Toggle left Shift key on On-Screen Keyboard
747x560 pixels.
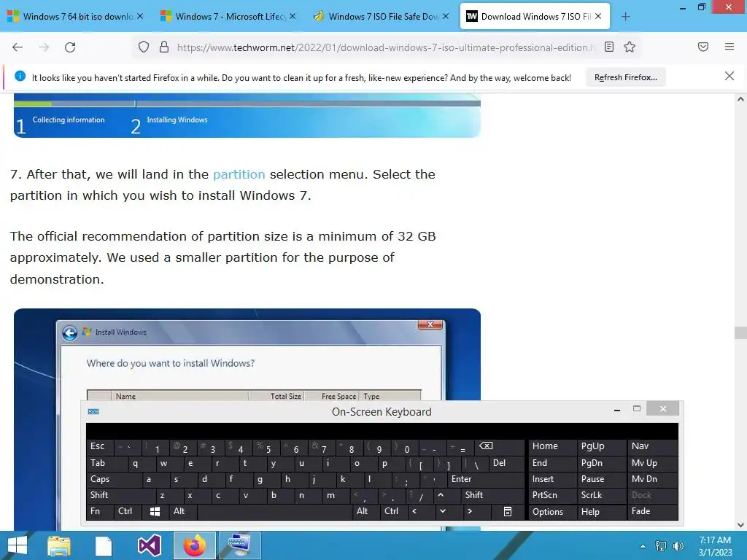(x=122, y=495)
